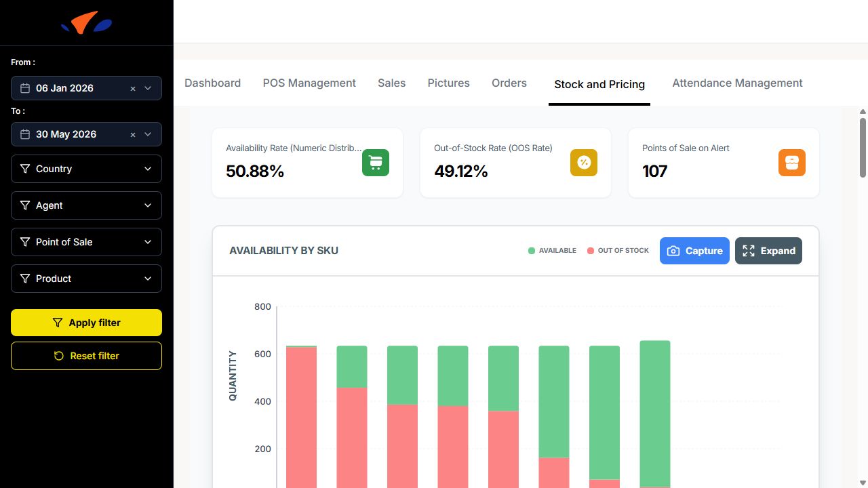Go to the Sales tab
This screenshot has width=868, height=488.
click(391, 83)
